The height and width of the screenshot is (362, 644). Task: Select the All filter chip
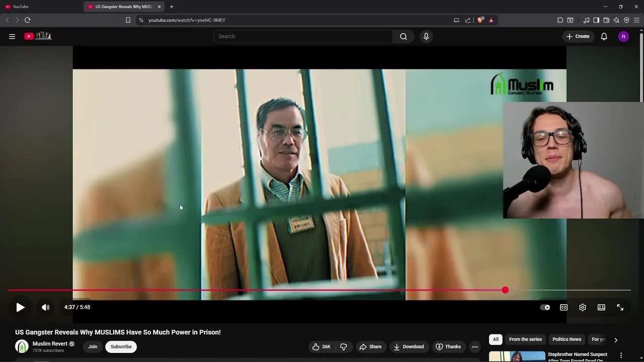click(496, 339)
